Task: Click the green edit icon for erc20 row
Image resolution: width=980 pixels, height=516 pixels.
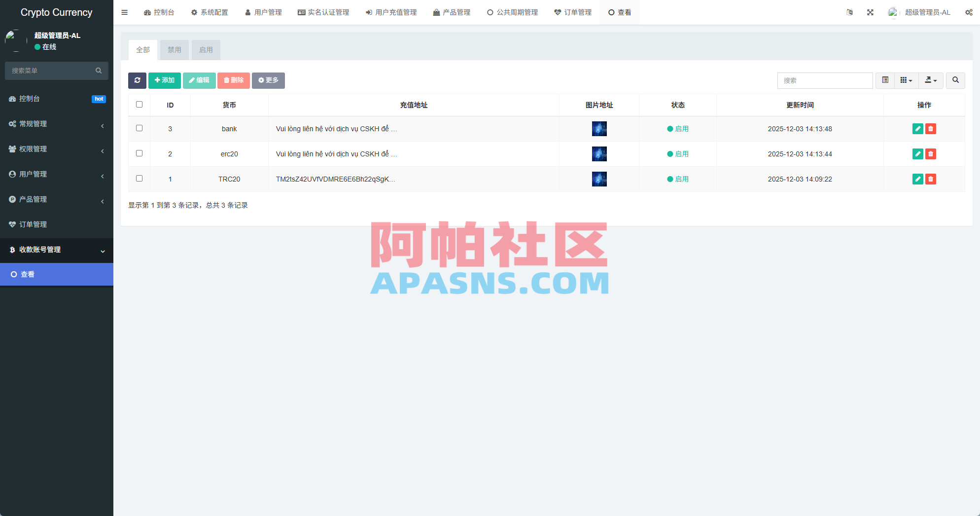Action: 917,154
